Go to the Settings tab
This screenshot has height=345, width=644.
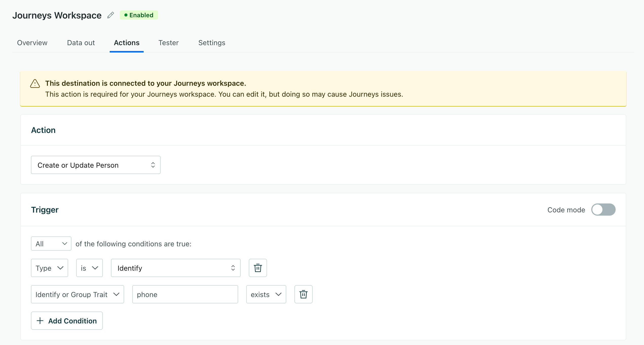pos(212,43)
